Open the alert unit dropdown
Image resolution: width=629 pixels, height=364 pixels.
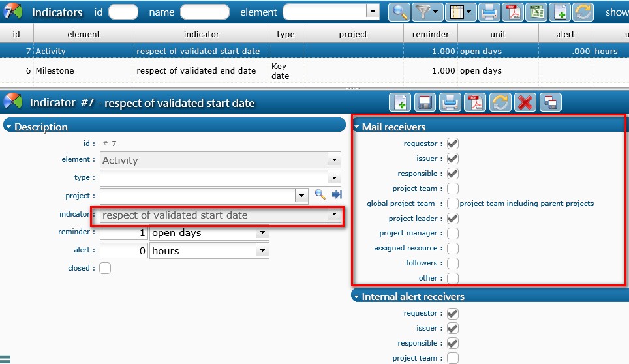click(262, 250)
